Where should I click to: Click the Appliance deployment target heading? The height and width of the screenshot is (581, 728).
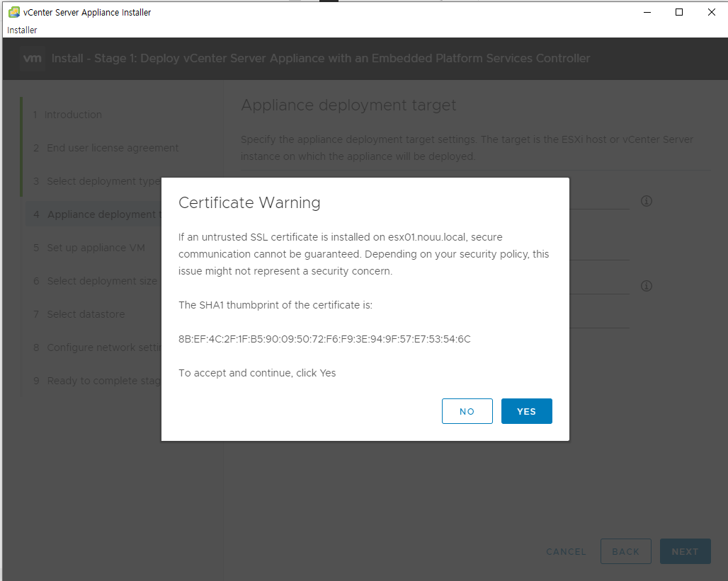348,105
